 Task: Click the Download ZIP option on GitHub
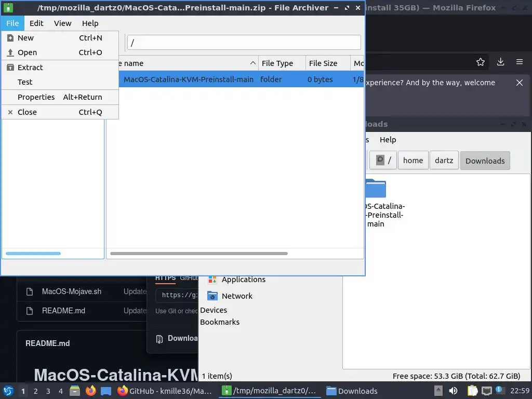point(177,339)
